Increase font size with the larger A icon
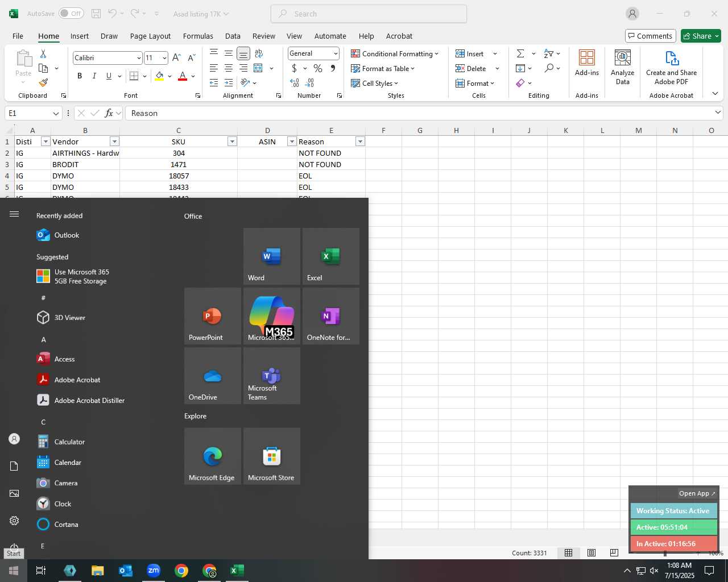The height and width of the screenshot is (582, 728). (176, 57)
